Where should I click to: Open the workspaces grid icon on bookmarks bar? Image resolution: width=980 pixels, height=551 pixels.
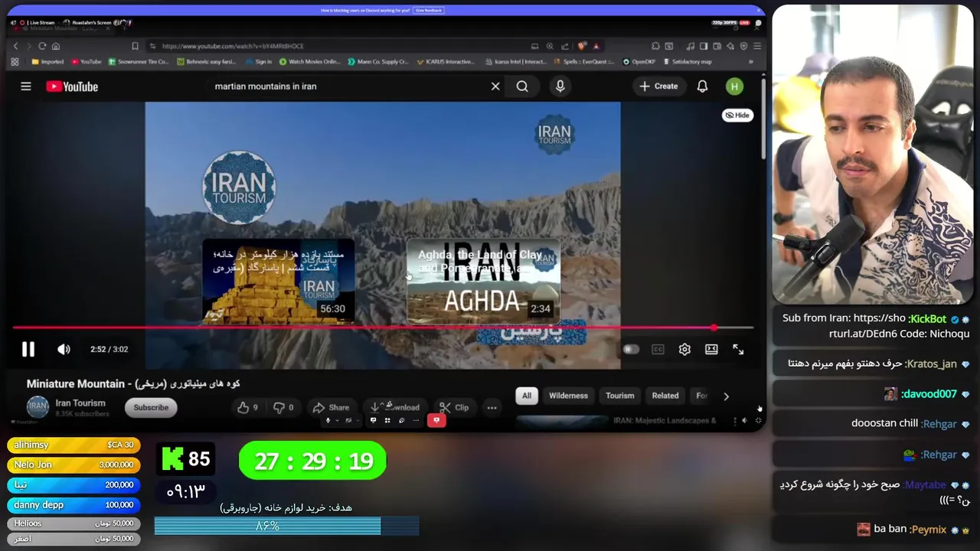coord(15,62)
